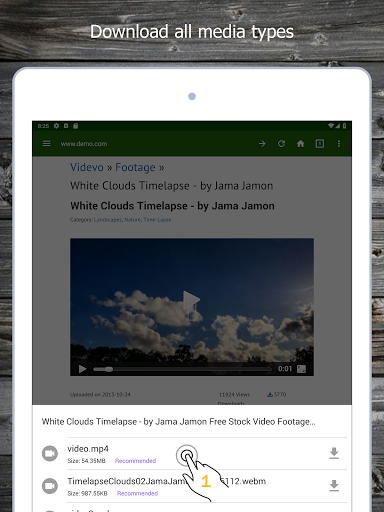Open the hamburger menu in browser toolbar
The image size is (384, 512).
point(47,144)
